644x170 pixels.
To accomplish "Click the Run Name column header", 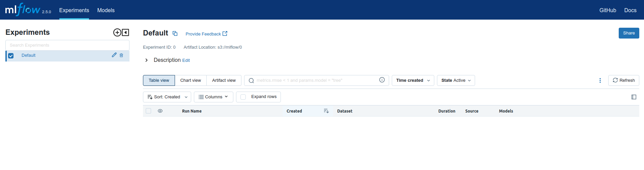I will tap(192, 111).
